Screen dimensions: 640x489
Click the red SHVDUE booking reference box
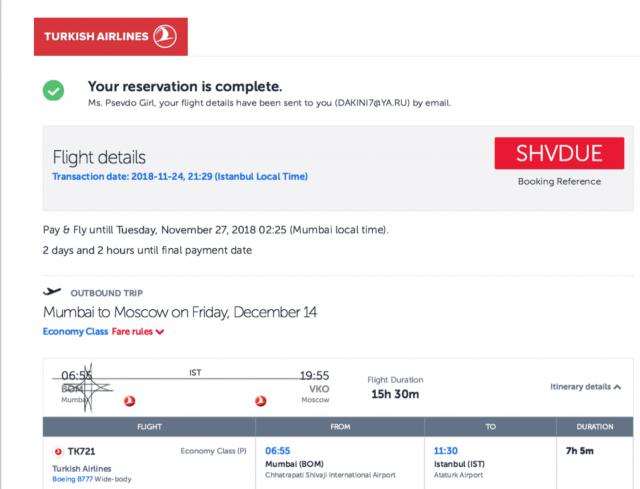pyautogui.click(x=559, y=156)
